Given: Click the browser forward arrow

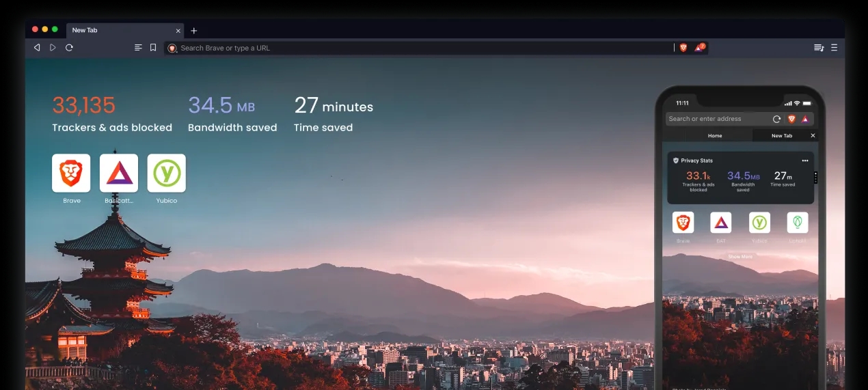Looking at the screenshot, I should point(53,48).
